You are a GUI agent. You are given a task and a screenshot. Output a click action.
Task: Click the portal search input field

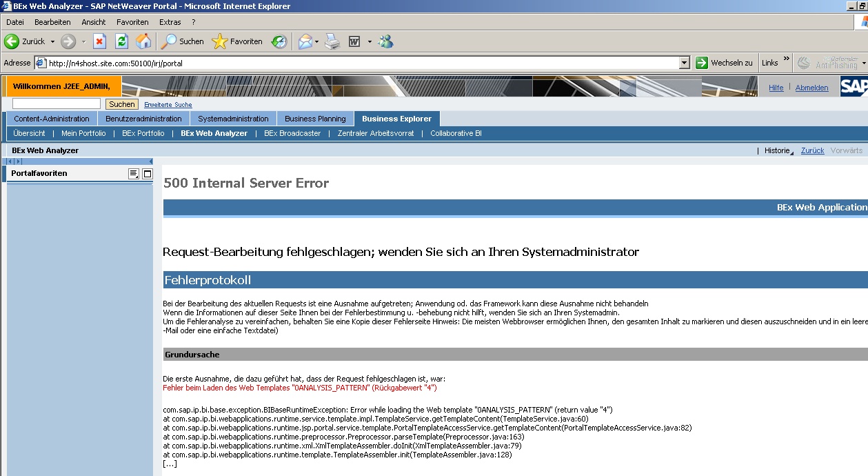[57, 103]
